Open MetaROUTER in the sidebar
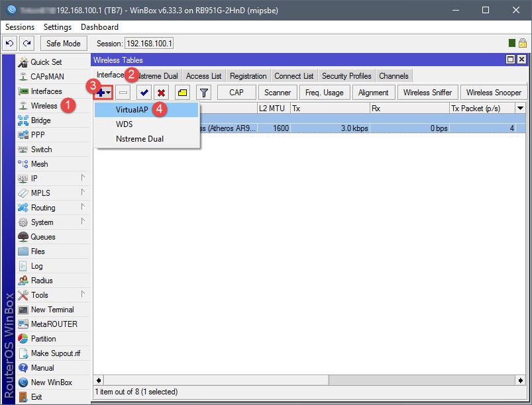The image size is (532, 405). 53,324
